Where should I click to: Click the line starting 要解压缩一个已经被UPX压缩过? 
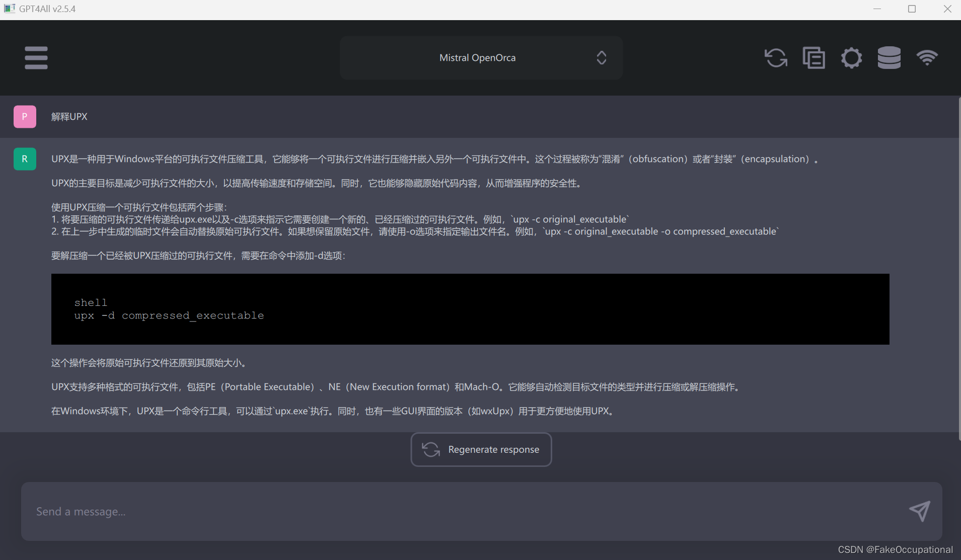[198, 256]
